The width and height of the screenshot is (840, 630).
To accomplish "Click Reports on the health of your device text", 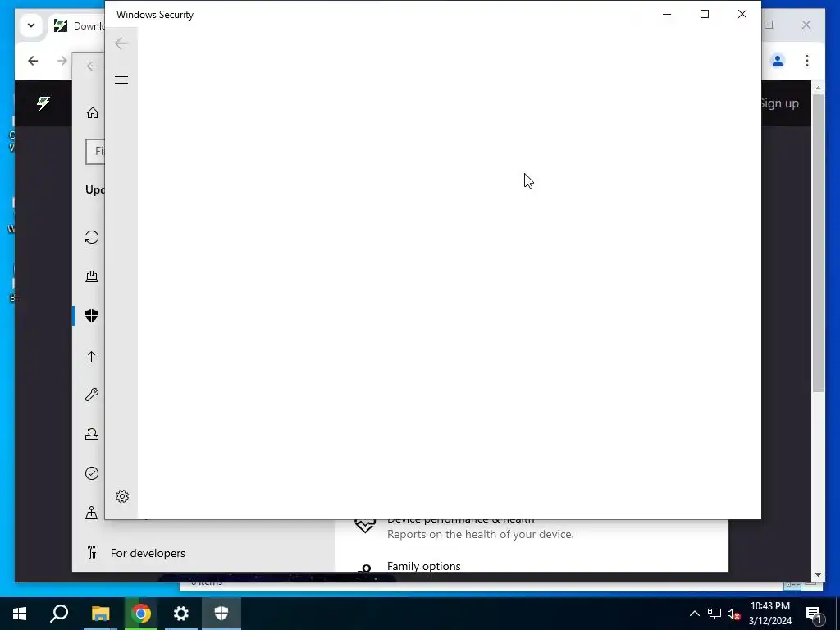I will (x=481, y=534).
